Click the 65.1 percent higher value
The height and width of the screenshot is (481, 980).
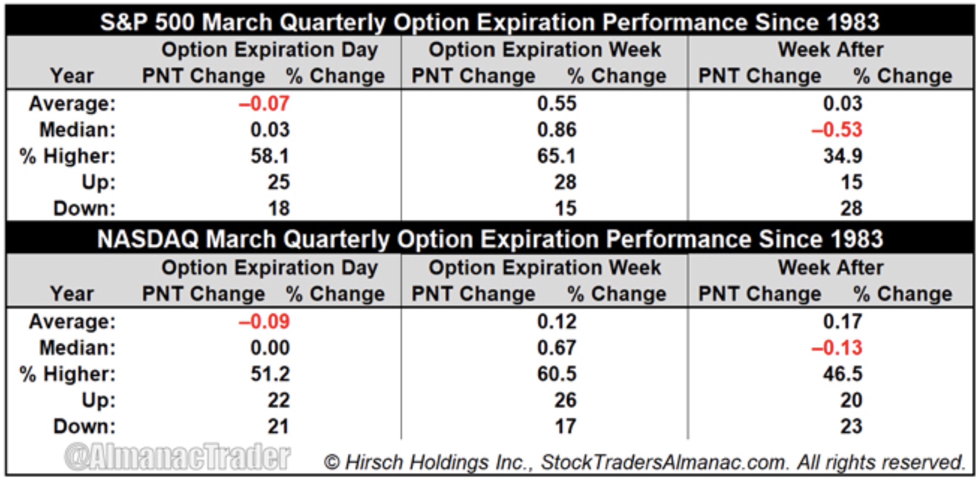coord(557,156)
